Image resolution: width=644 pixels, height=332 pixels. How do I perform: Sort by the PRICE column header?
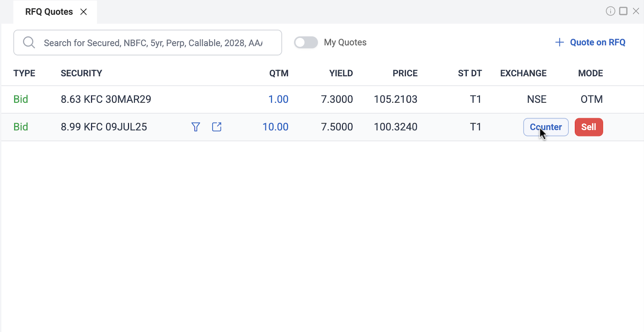click(405, 73)
